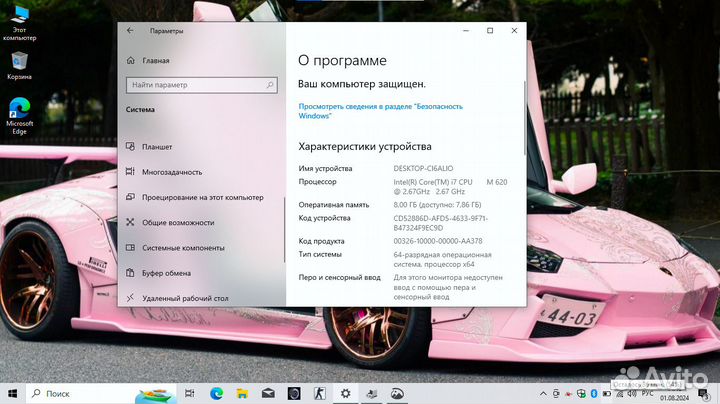This screenshot has width=720, height=404.
Task: Click the Bluetooth tray icon
Action: pos(594,394)
